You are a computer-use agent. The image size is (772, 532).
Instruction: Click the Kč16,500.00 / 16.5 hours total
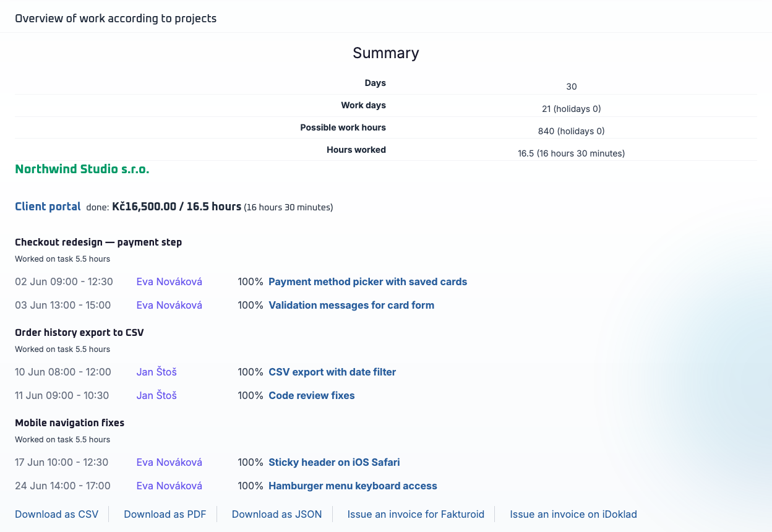coord(177,207)
